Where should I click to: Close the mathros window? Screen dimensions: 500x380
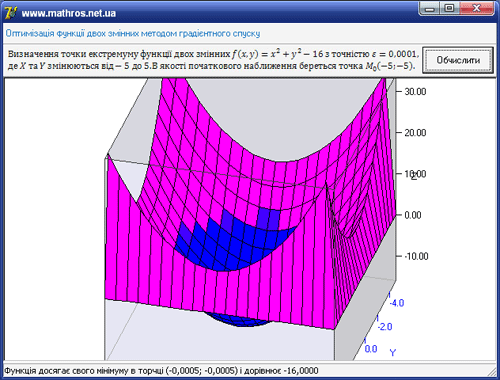(x=476, y=9)
